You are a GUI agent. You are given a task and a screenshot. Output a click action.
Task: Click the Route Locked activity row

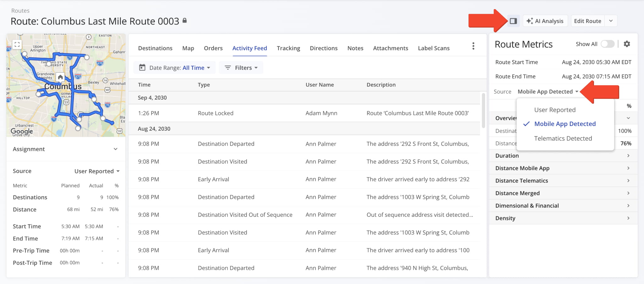click(304, 113)
